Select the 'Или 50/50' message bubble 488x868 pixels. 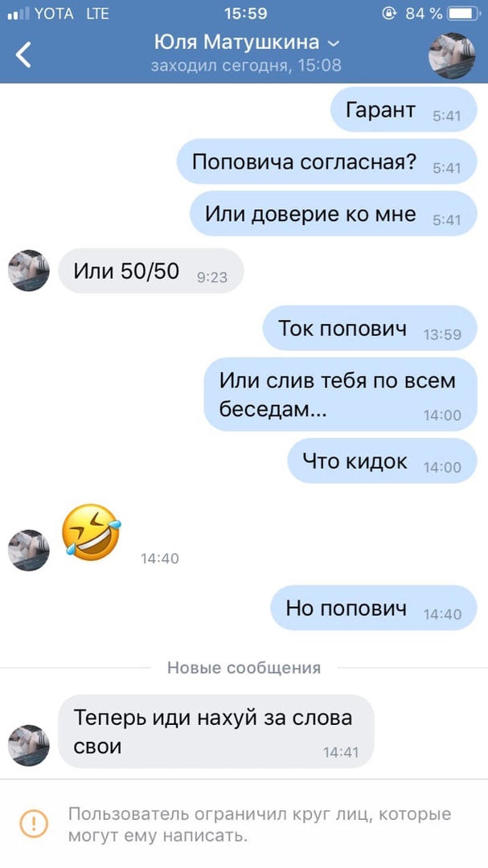[x=150, y=271]
